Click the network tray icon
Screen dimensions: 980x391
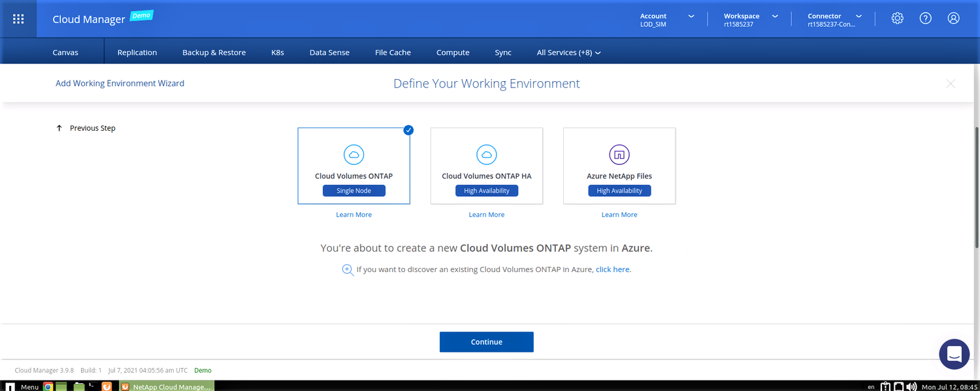pyautogui.click(x=898, y=386)
